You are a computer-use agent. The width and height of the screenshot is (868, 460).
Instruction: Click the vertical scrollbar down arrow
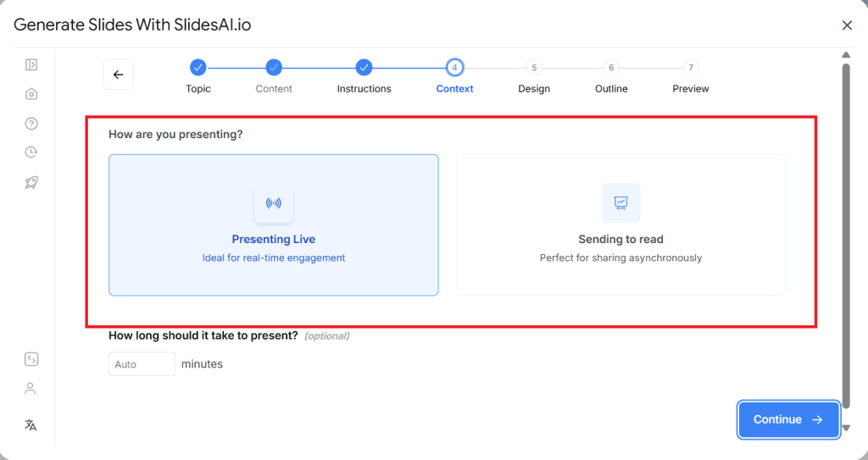845,428
